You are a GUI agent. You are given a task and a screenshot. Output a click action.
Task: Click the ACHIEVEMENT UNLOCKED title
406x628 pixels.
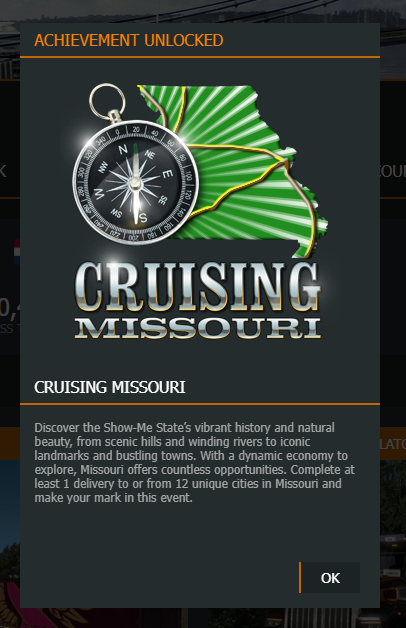pos(129,40)
